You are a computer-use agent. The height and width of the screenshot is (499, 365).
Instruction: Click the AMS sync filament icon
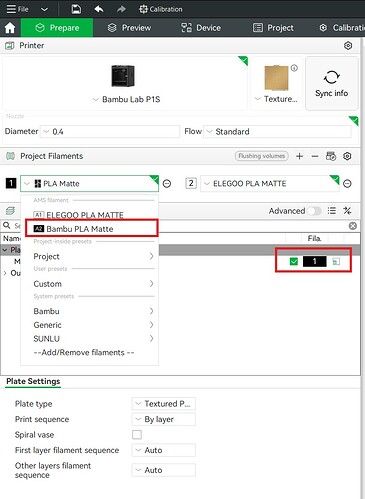click(331, 156)
